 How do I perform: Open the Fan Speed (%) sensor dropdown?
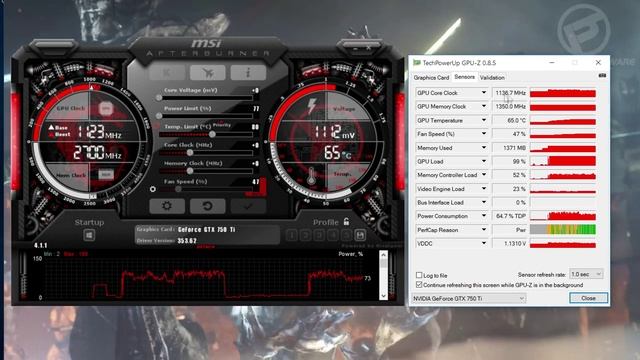(x=484, y=133)
